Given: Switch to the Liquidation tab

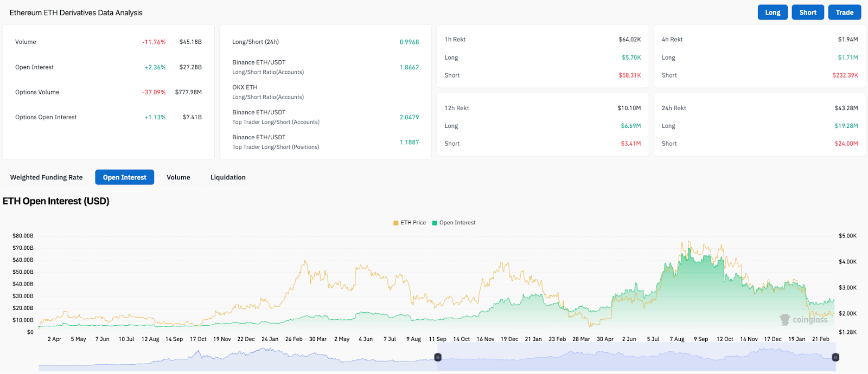Looking at the screenshot, I should [x=228, y=177].
